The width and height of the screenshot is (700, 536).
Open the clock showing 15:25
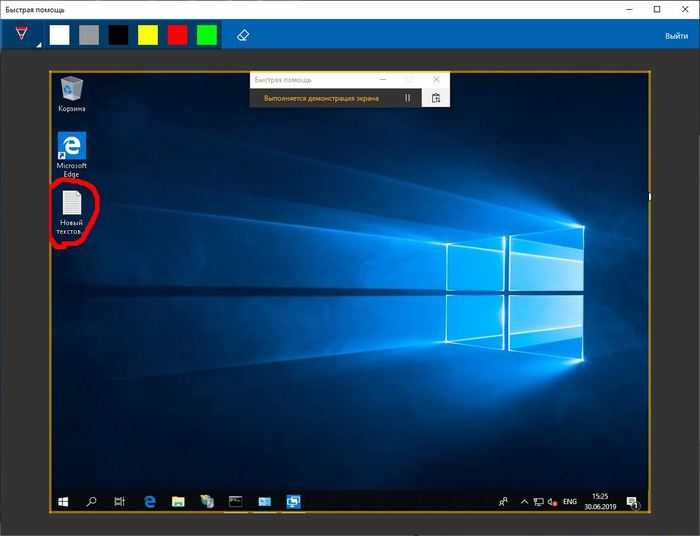(x=600, y=502)
